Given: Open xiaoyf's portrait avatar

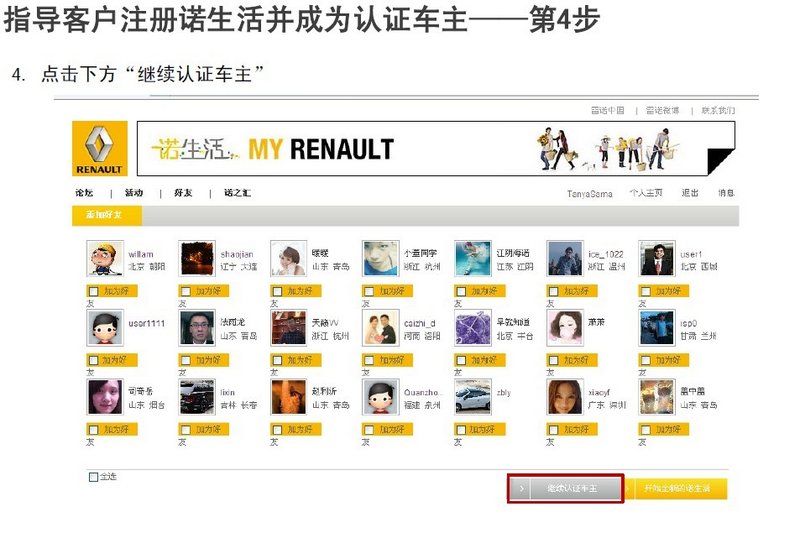Looking at the screenshot, I should pyautogui.click(x=565, y=397).
